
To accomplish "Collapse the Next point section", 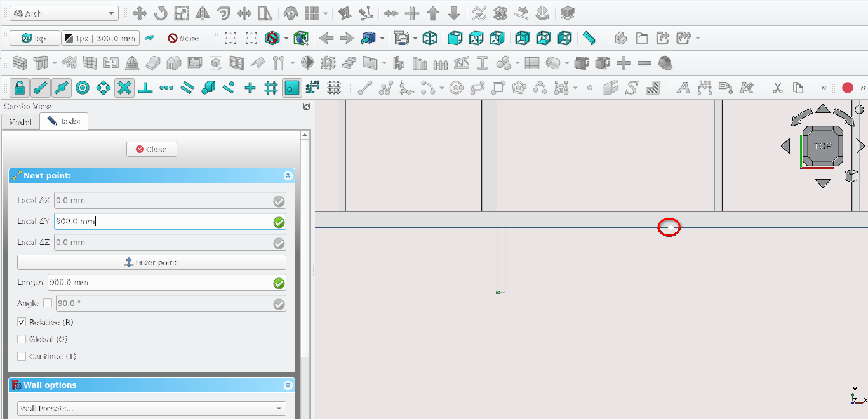I will click(288, 176).
